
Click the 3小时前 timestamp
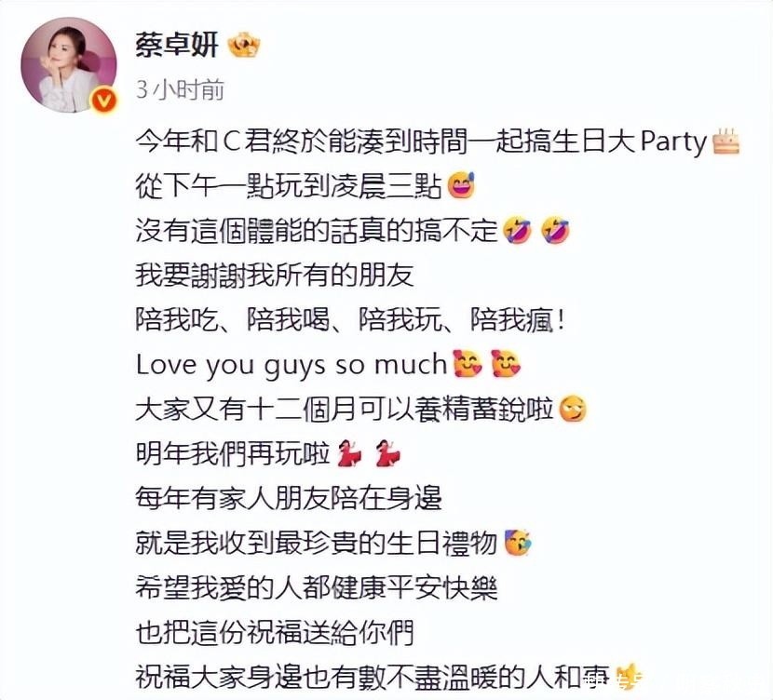pos(180,89)
